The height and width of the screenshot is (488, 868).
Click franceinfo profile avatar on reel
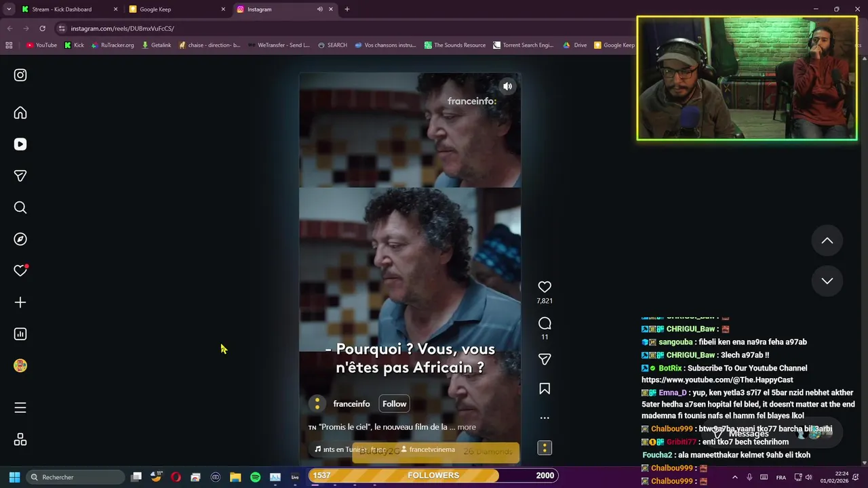pos(317,404)
